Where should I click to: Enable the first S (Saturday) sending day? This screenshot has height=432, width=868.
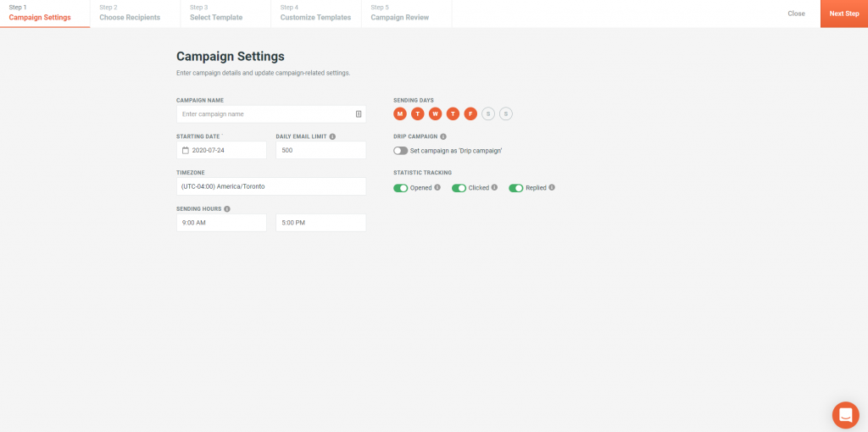488,114
